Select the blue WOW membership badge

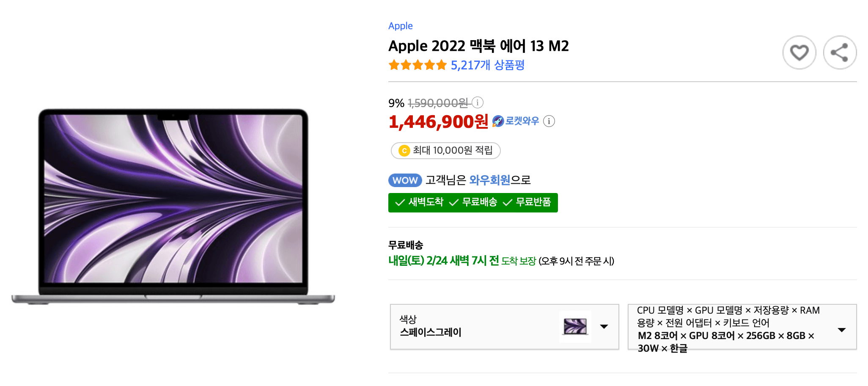(x=405, y=180)
